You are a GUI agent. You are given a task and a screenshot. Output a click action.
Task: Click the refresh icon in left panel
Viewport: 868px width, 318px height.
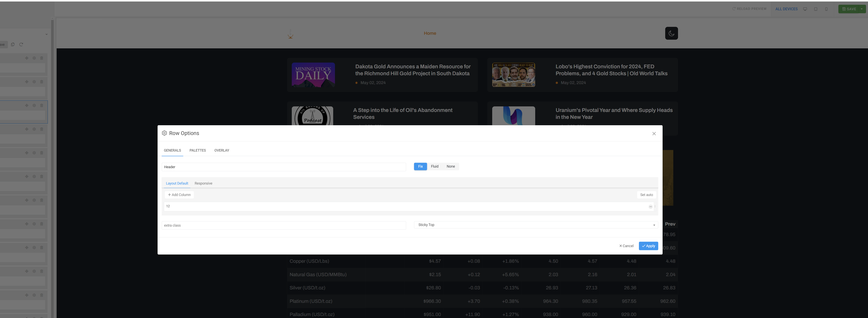tap(21, 45)
